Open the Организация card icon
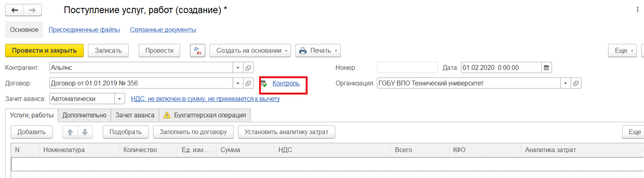The image size is (644, 178). 576,83
